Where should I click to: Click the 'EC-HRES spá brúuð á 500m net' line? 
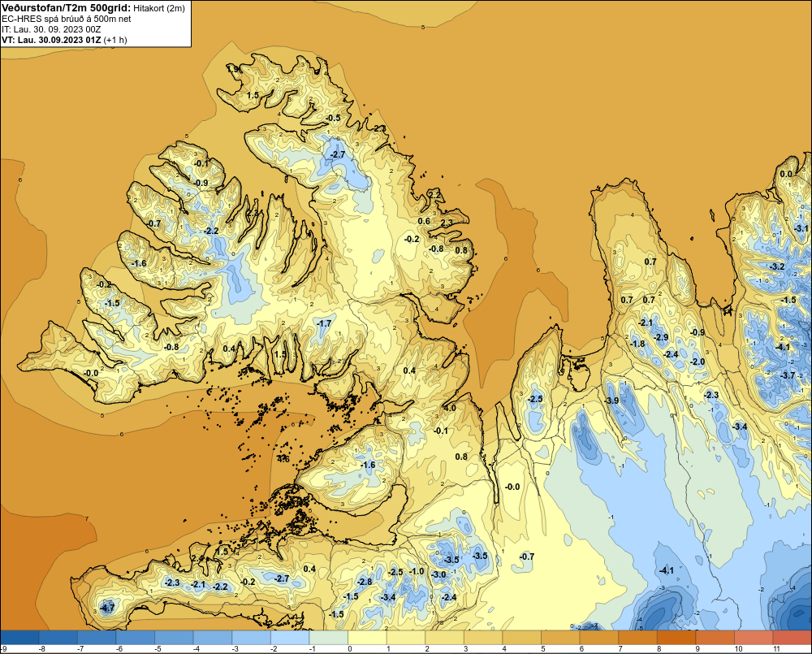click(67, 19)
